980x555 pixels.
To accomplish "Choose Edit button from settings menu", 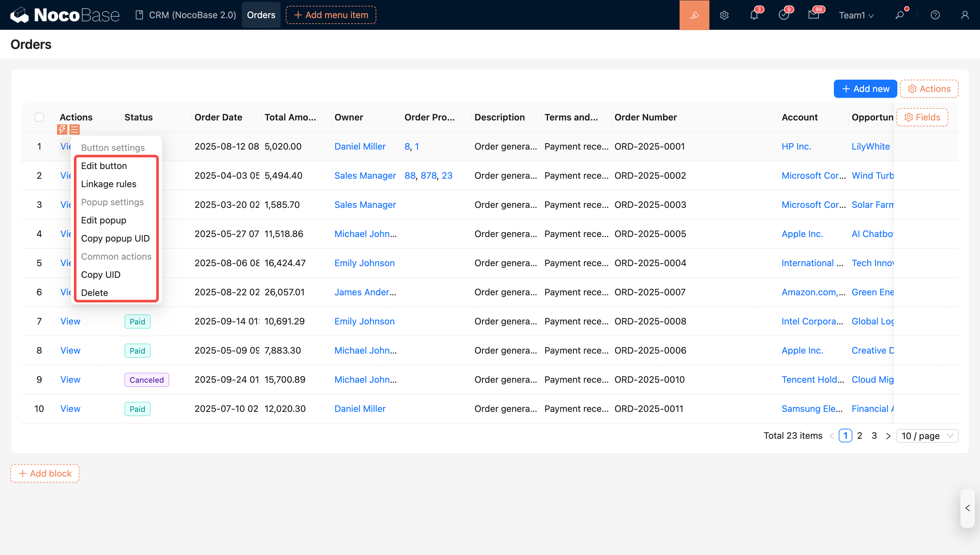I will click(x=104, y=166).
